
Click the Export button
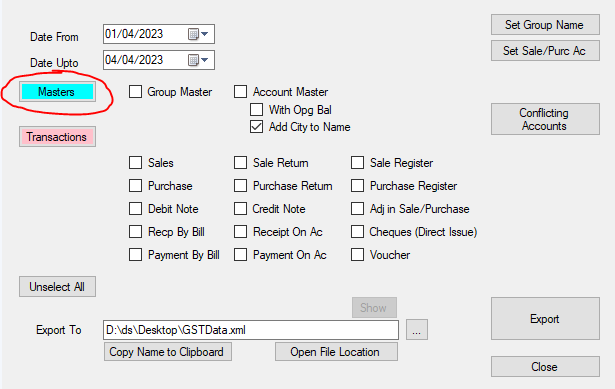(x=545, y=318)
